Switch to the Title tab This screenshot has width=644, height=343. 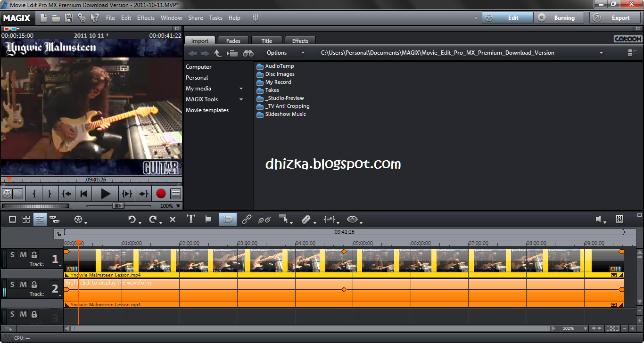pyautogui.click(x=267, y=41)
